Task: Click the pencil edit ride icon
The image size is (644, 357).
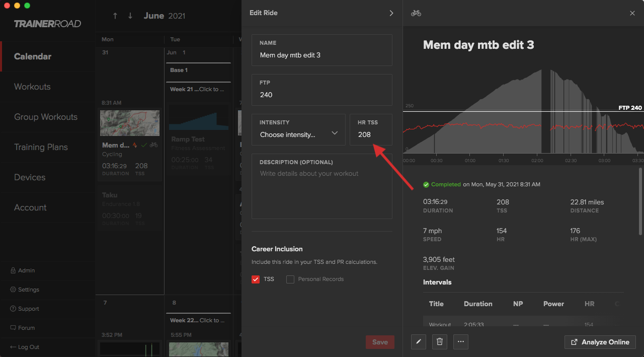Action: (x=419, y=342)
